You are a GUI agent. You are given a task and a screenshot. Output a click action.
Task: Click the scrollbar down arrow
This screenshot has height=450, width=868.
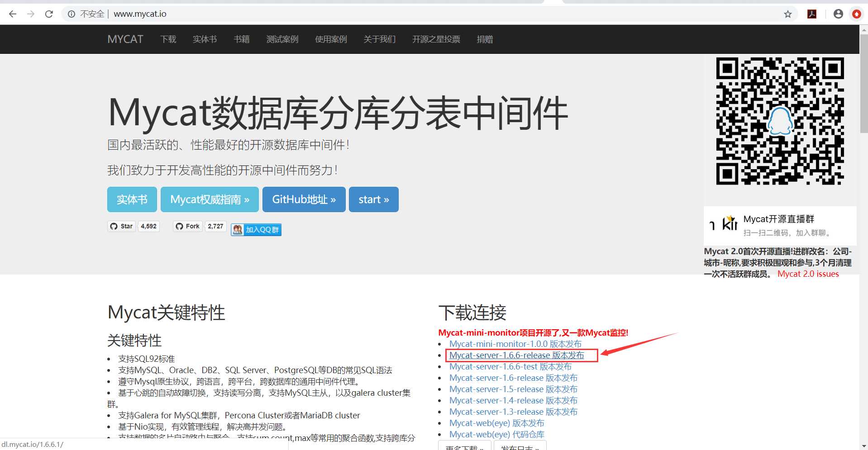tap(863, 446)
